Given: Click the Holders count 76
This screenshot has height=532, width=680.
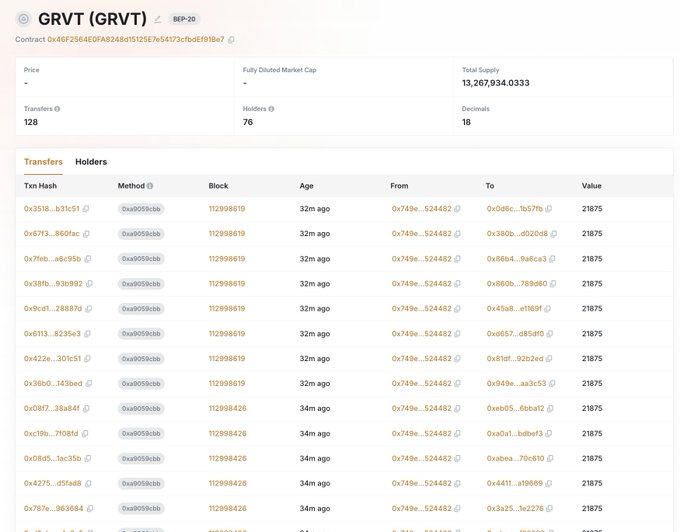Looking at the screenshot, I should tap(248, 122).
